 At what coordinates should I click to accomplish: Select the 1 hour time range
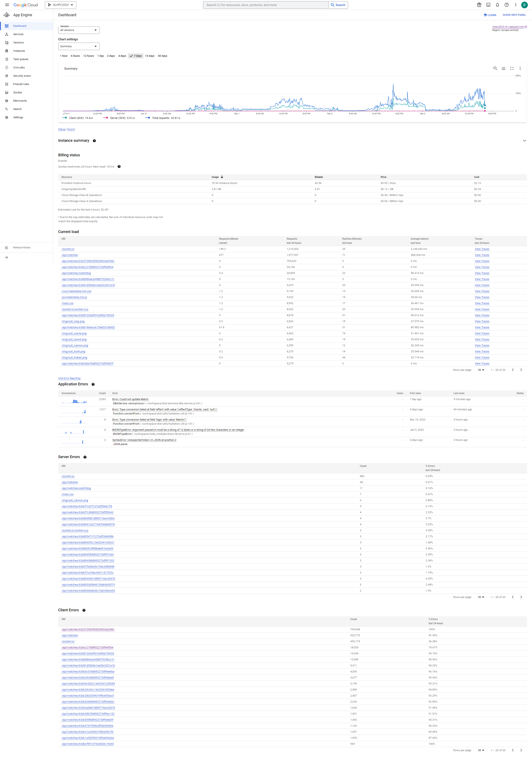(63, 56)
